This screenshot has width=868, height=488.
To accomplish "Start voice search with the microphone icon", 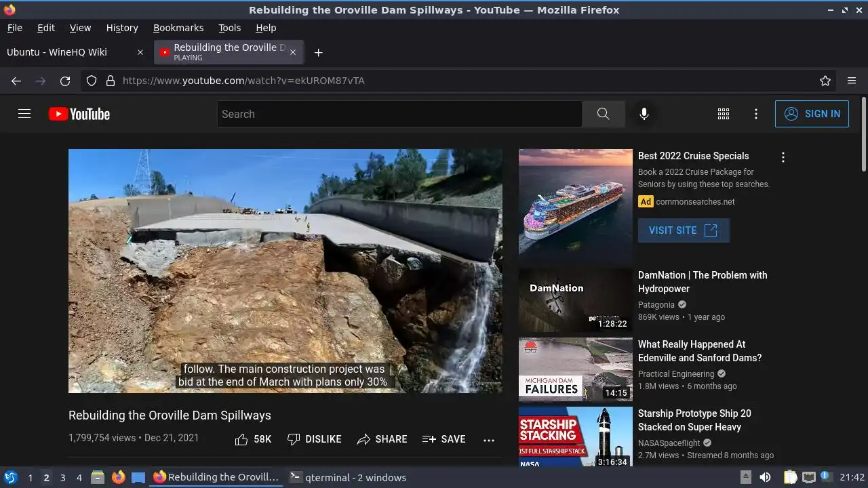I will pos(644,114).
